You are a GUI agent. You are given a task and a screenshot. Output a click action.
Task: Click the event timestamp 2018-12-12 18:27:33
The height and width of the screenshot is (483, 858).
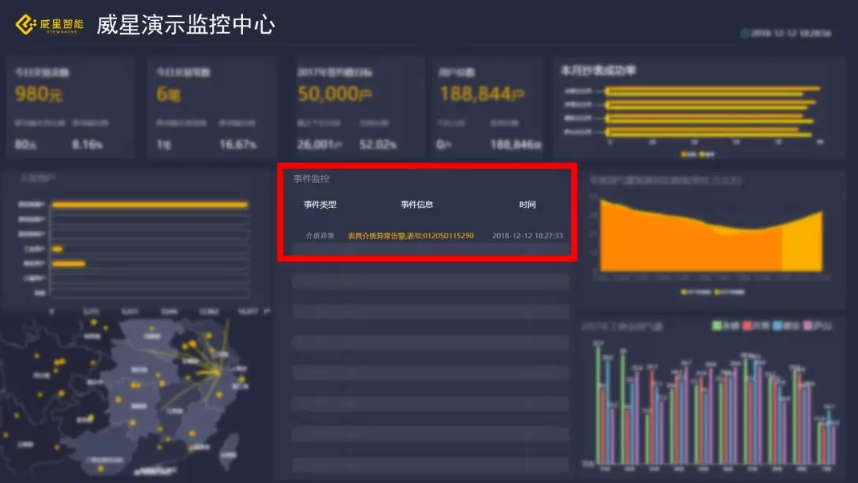click(x=527, y=236)
